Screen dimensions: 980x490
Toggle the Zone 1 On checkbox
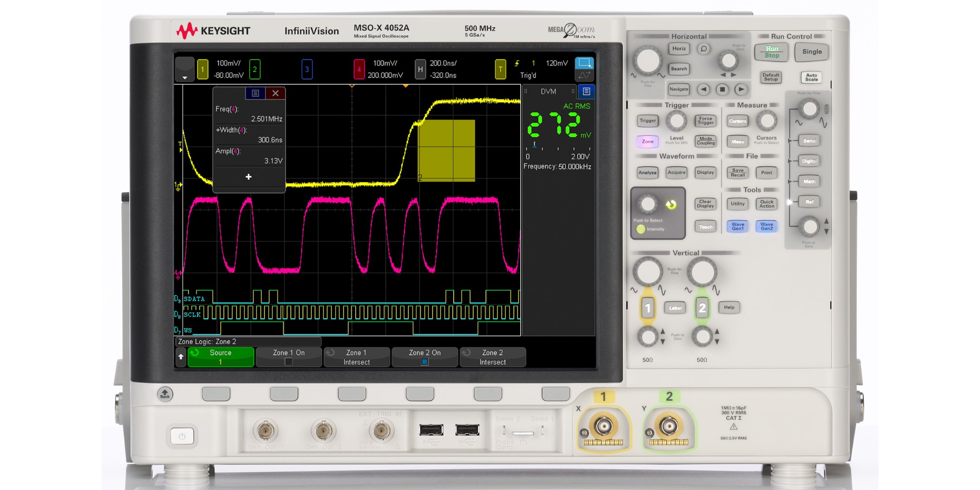(x=288, y=362)
